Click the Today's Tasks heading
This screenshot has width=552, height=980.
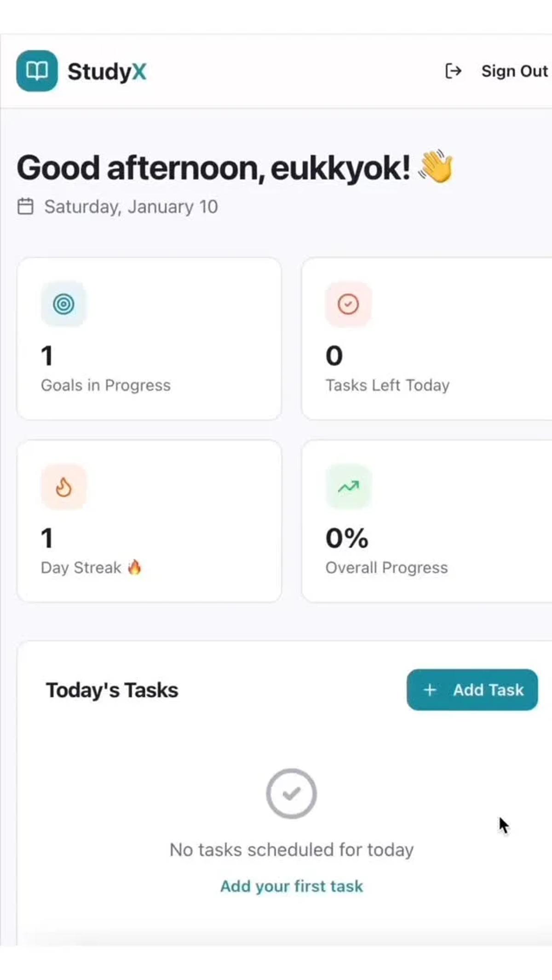(112, 690)
